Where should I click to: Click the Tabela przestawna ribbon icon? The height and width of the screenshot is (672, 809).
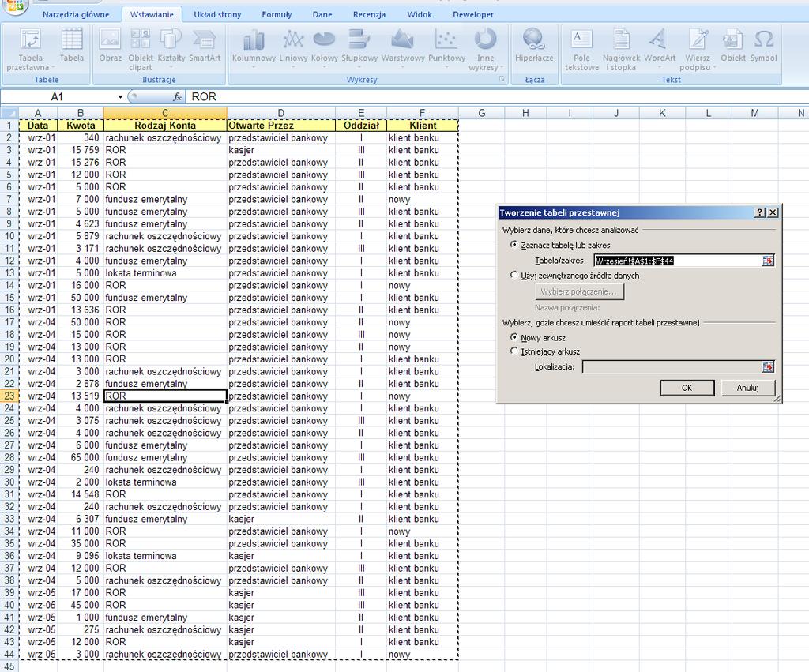pos(30,50)
